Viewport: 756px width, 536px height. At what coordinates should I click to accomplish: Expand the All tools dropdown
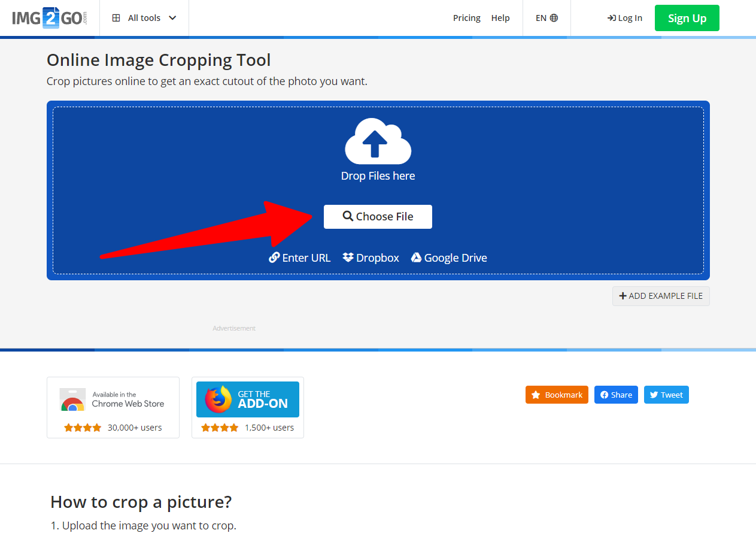click(x=145, y=18)
